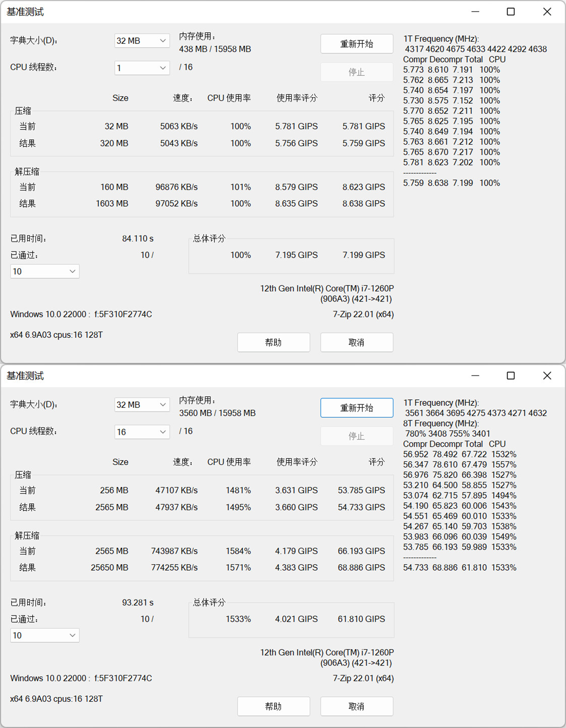Expand CPU thread count dropdown showing 16

(x=142, y=432)
